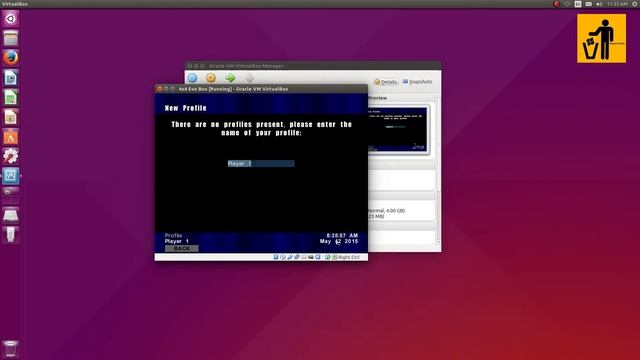
Task: Launch Firefox from the launcher
Action: point(11,58)
